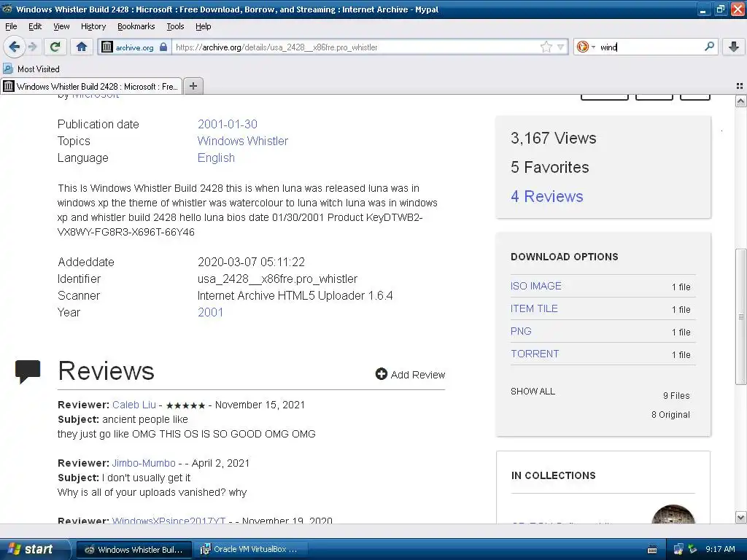Open the home page via house icon
The image size is (747, 560).
82,47
